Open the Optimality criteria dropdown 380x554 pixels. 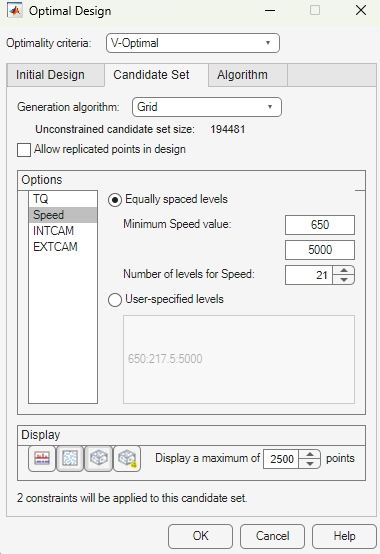(193, 43)
